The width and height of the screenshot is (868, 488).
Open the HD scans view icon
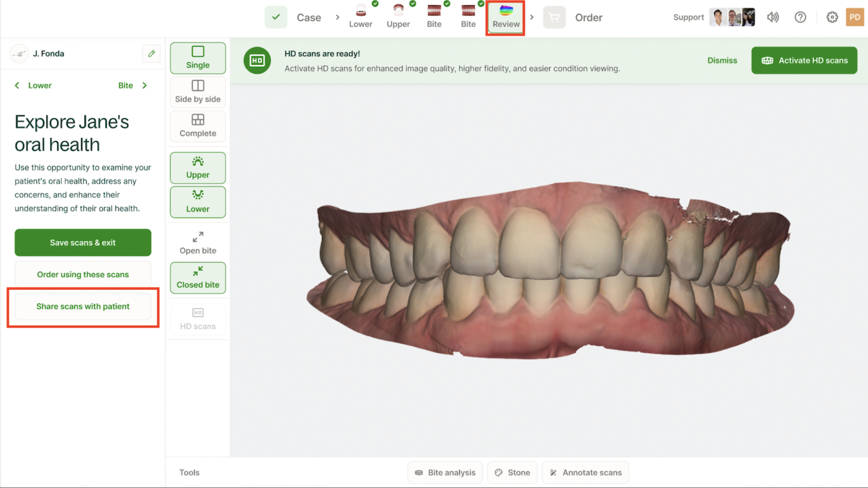coord(198,319)
